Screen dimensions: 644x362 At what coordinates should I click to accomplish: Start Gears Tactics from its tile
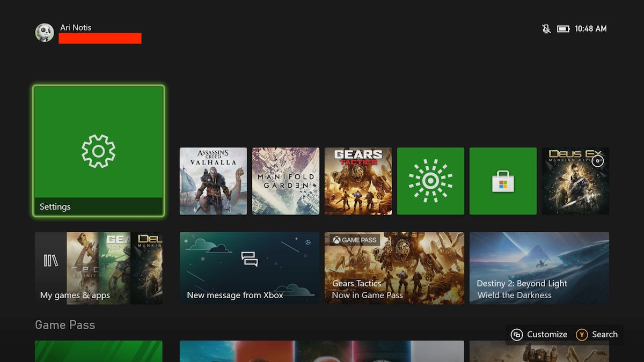click(x=358, y=181)
